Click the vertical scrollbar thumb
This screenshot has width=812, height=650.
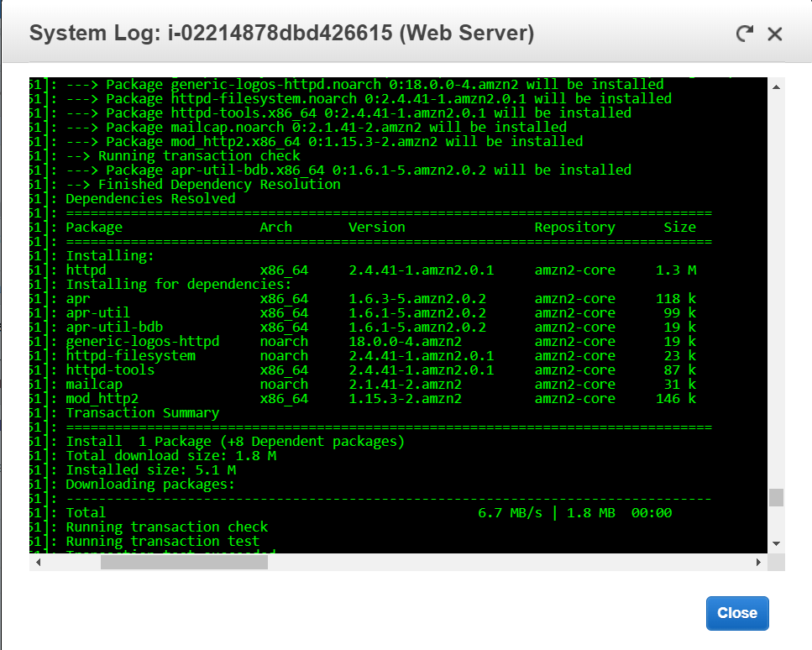click(x=776, y=497)
